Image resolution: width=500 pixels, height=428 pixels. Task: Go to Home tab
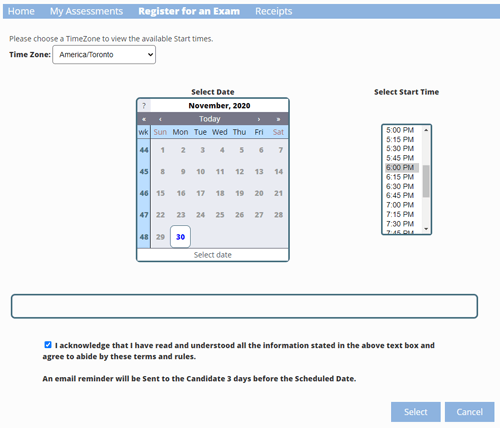[x=21, y=11]
